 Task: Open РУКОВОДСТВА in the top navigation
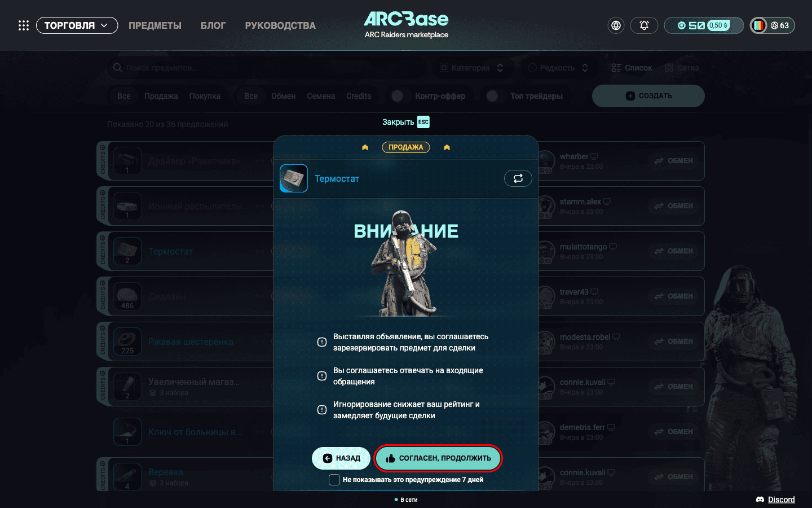coord(280,25)
